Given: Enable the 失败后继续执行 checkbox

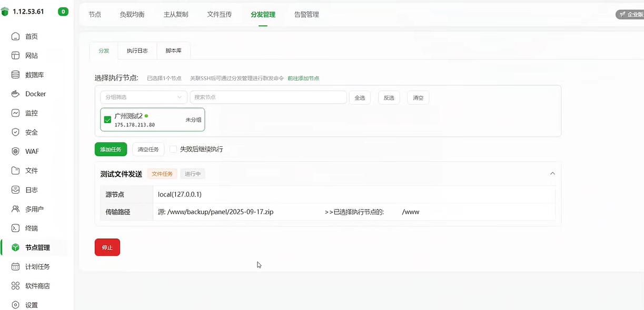Looking at the screenshot, I should pos(173,149).
